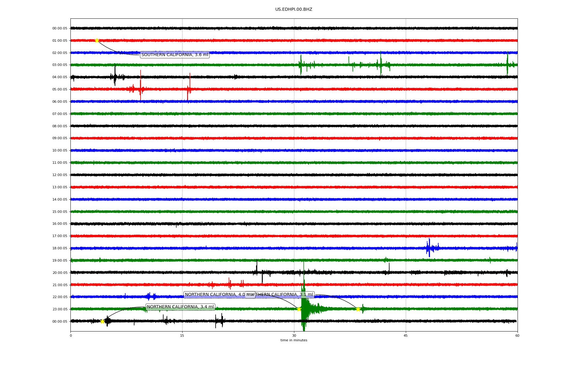Click the 45 tick on the time axis

coord(406,335)
